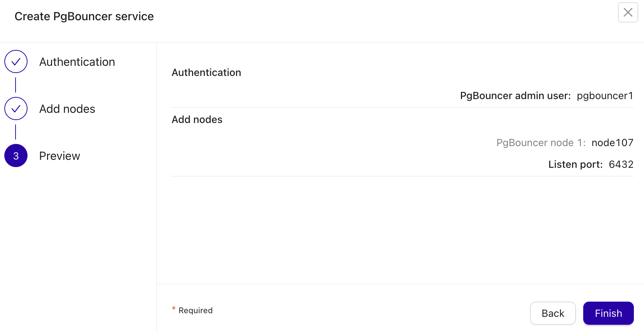Image resolution: width=644 pixels, height=332 pixels.
Task: Click the Authentication section heading
Action: [x=206, y=72]
